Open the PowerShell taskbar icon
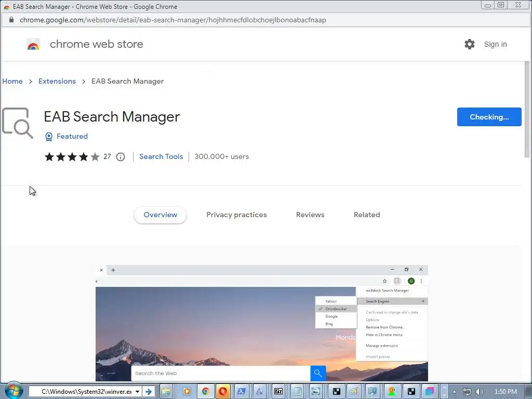Viewport: 532px width, 399px height. (242, 392)
